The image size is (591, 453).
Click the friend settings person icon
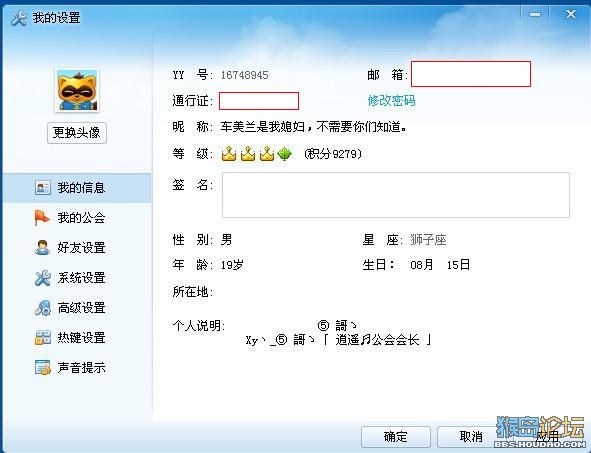[42, 248]
